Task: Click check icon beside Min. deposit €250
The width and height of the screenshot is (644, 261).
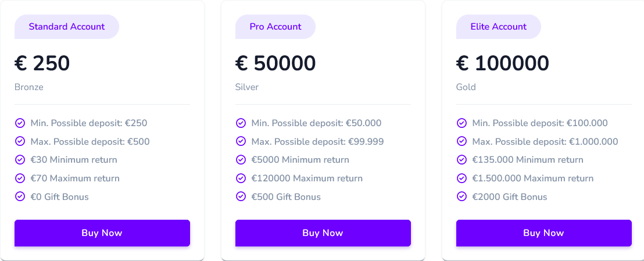Action: point(20,123)
